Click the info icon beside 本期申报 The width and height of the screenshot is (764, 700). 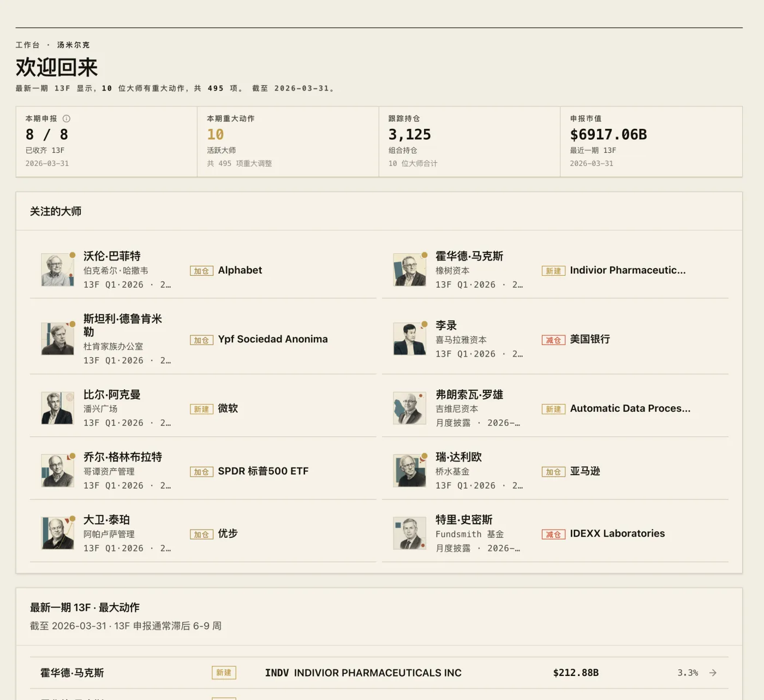pos(67,118)
